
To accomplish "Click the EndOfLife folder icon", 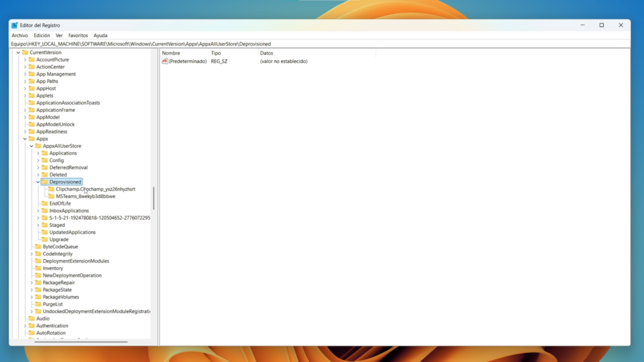I will tap(44, 204).
